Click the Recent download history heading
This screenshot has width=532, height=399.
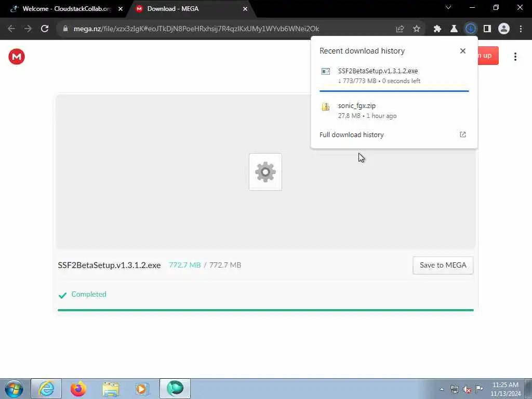(x=362, y=51)
